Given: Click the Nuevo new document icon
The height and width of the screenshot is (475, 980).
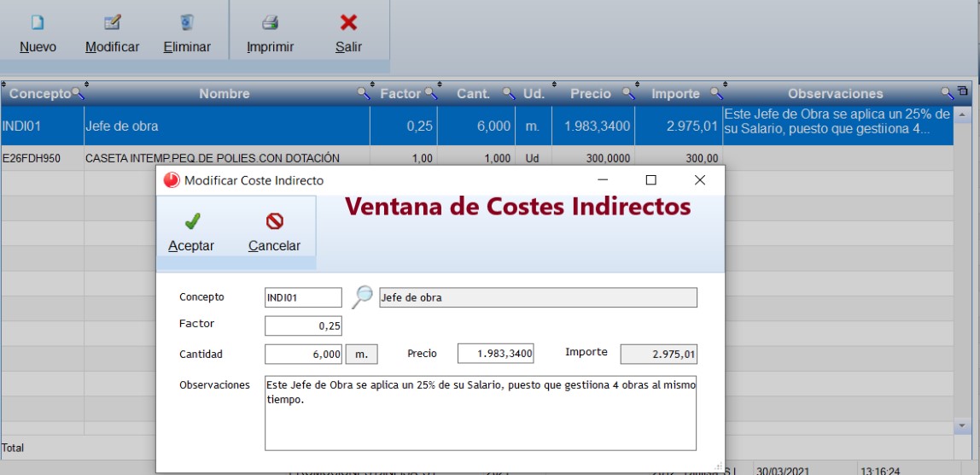Looking at the screenshot, I should pyautogui.click(x=38, y=23).
